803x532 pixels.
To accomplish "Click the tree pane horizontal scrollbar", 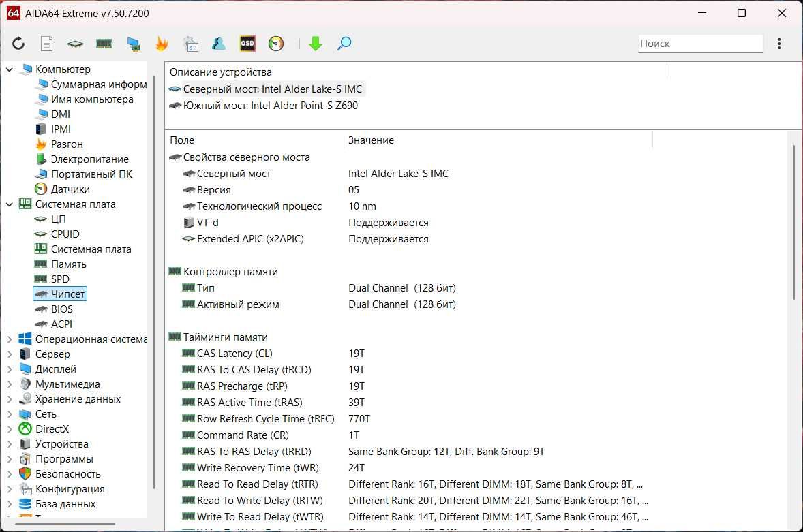I will [65, 524].
